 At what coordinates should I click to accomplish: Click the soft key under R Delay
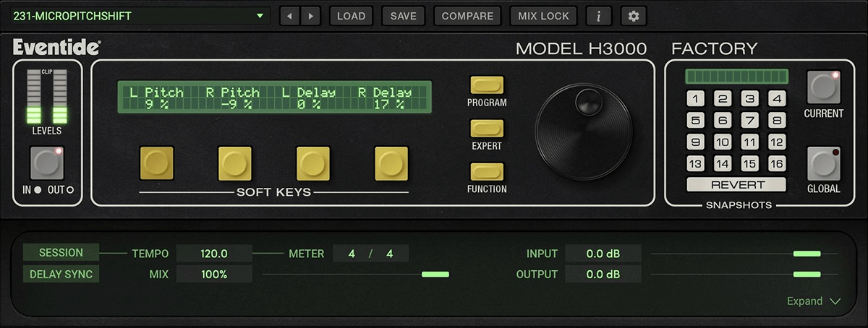[x=391, y=163]
